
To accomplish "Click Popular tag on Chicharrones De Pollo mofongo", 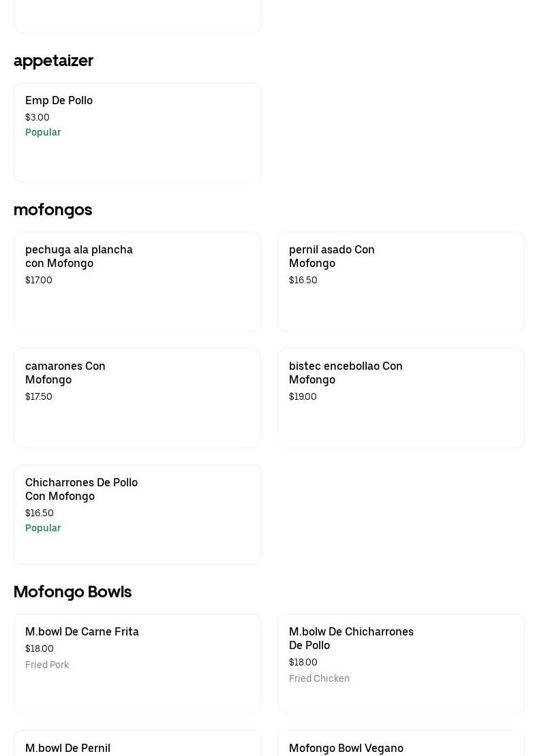I will [x=43, y=528].
